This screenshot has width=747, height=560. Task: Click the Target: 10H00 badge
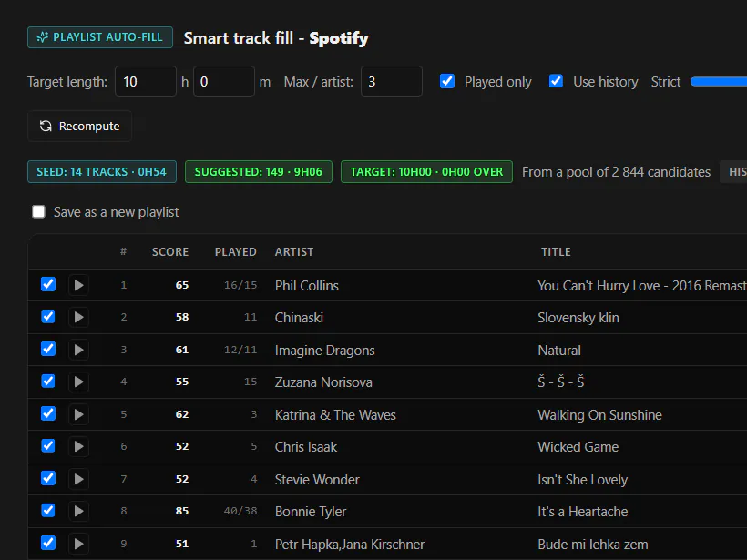click(x=426, y=172)
